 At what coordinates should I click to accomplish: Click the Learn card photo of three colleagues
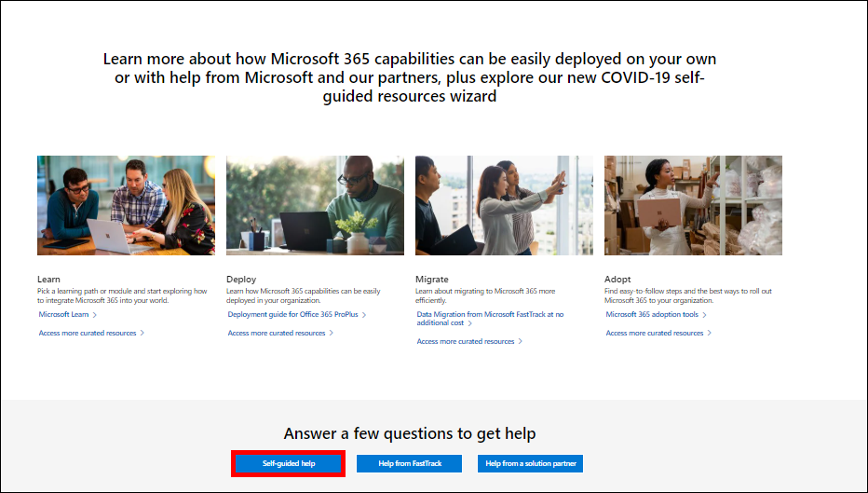tap(127, 206)
